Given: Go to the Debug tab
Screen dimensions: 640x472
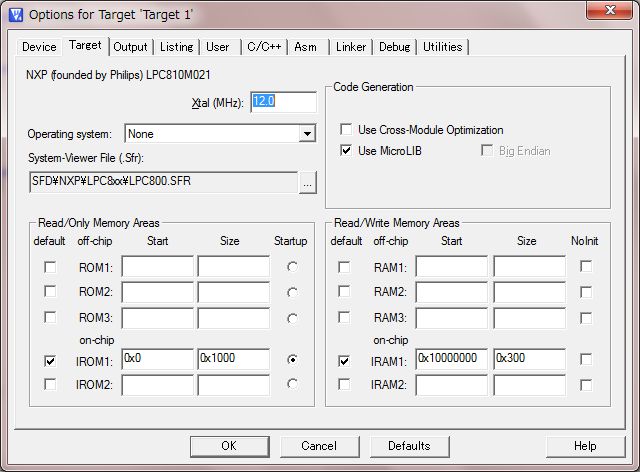Looking at the screenshot, I should point(394,47).
